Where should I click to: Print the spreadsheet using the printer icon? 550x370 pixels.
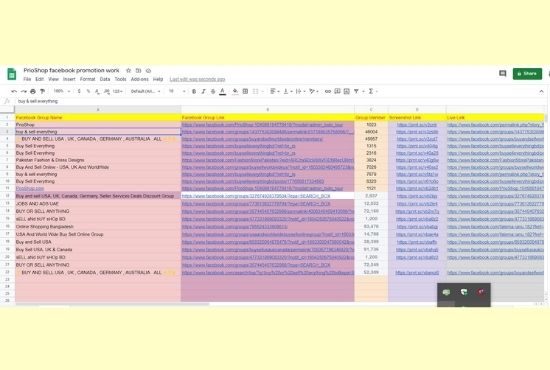[x=33, y=91]
